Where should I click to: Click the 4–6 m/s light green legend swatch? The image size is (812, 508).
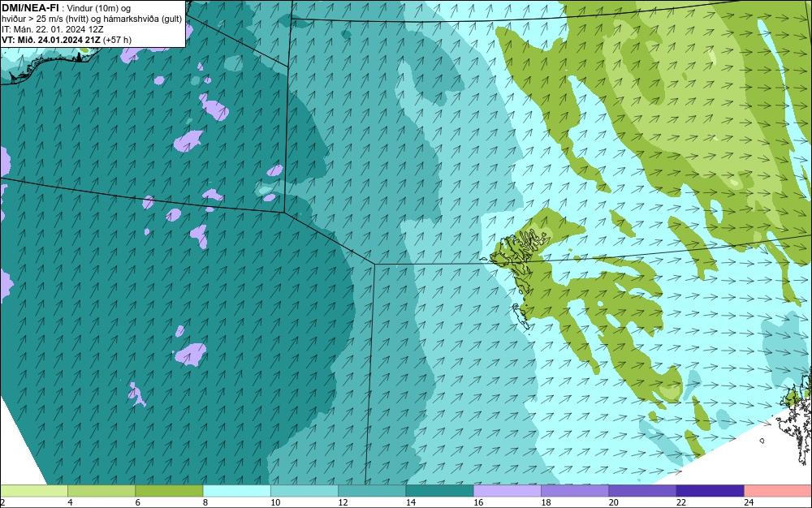(x=101, y=491)
